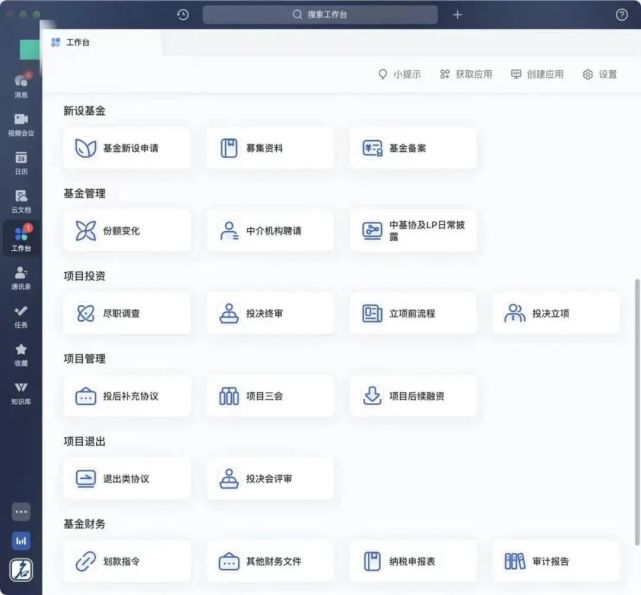Click the 项目管理 section heading
Screen dimensions: 641x595
tap(84, 359)
